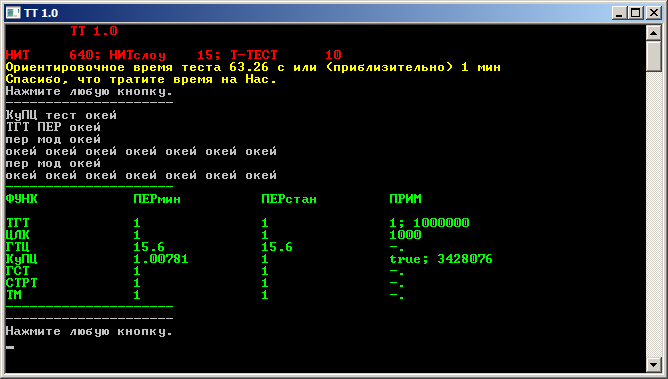Click the ПЕРстан column header
This screenshot has width=668, height=379.
pos(289,199)
